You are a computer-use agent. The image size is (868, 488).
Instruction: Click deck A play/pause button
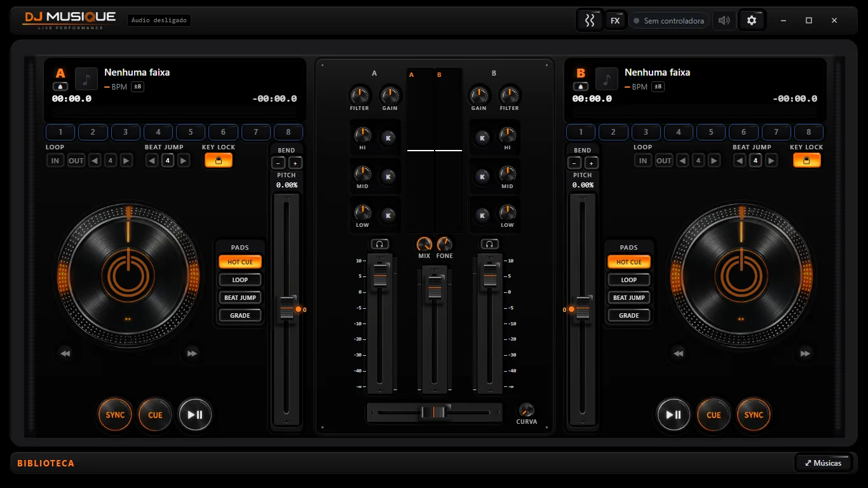click(x=195, y=415)
